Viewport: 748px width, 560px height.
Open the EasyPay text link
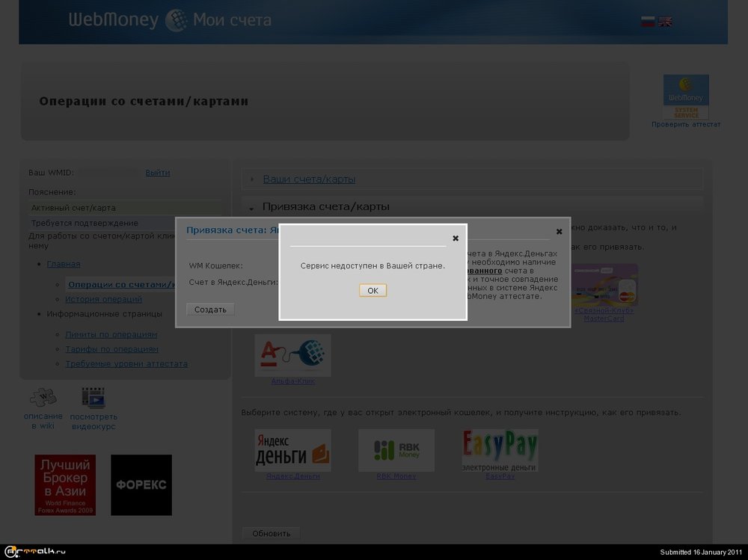pos(500,476)
